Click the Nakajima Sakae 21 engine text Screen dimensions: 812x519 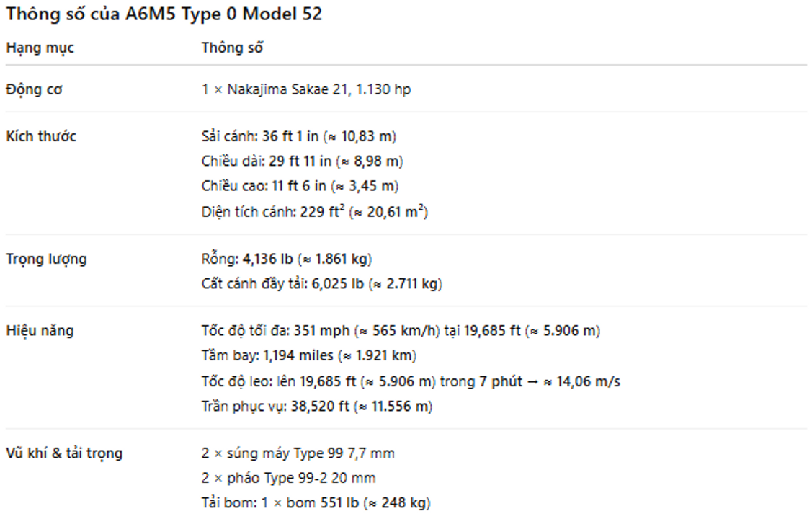(306, 89)
